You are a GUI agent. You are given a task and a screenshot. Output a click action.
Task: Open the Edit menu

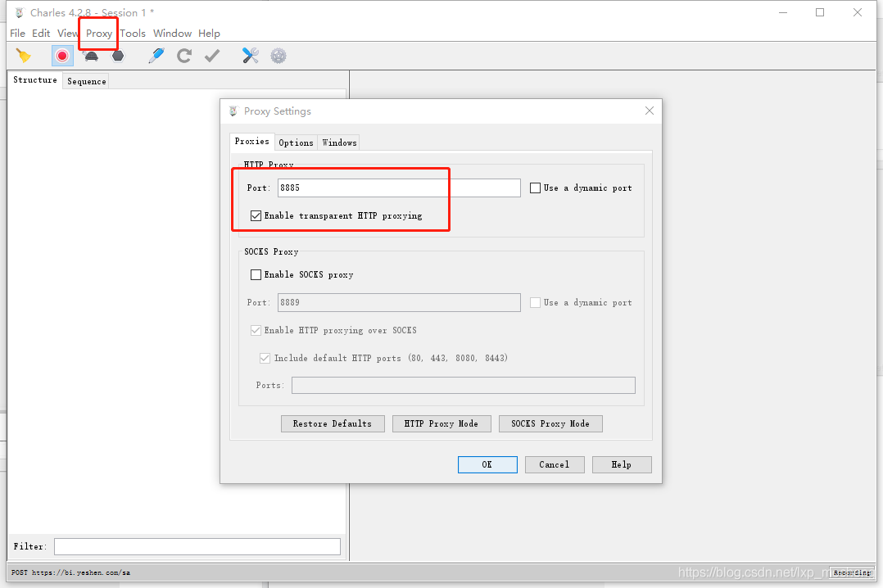pyautogui.click(x=41, y=34)
